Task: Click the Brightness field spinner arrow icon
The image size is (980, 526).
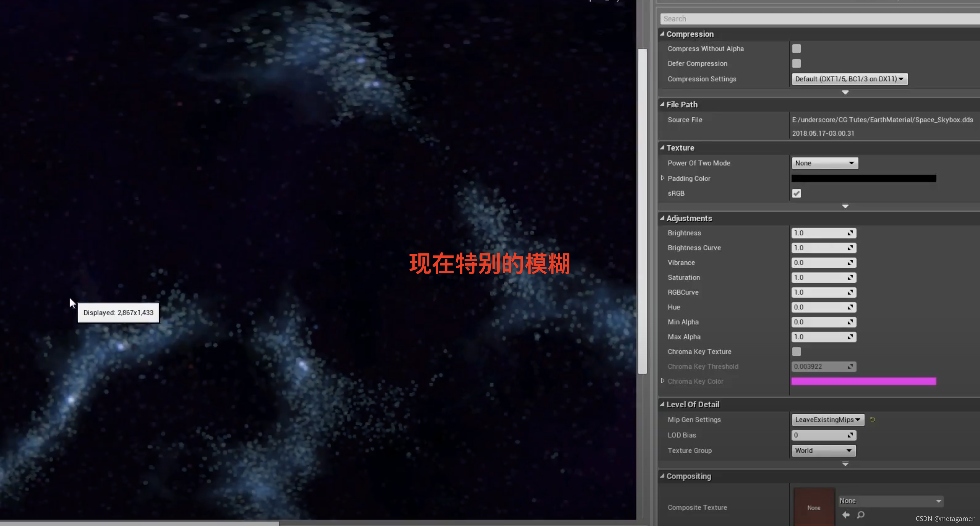Action: tap(850, 233)
